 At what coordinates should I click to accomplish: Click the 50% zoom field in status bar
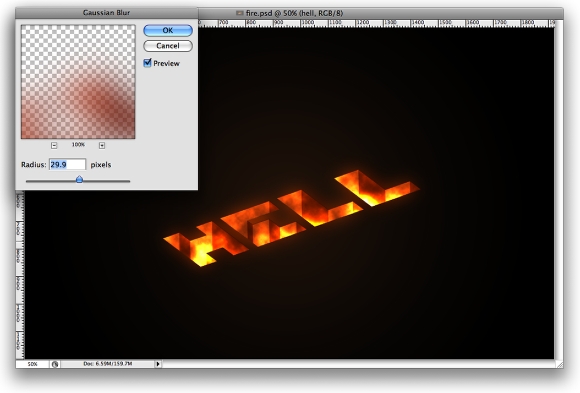click(x=33, y=364)
